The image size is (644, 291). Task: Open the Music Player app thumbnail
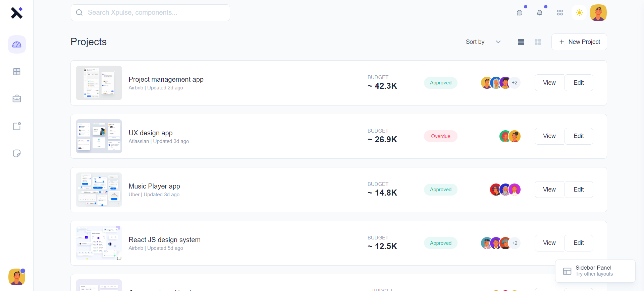(99, 190)
